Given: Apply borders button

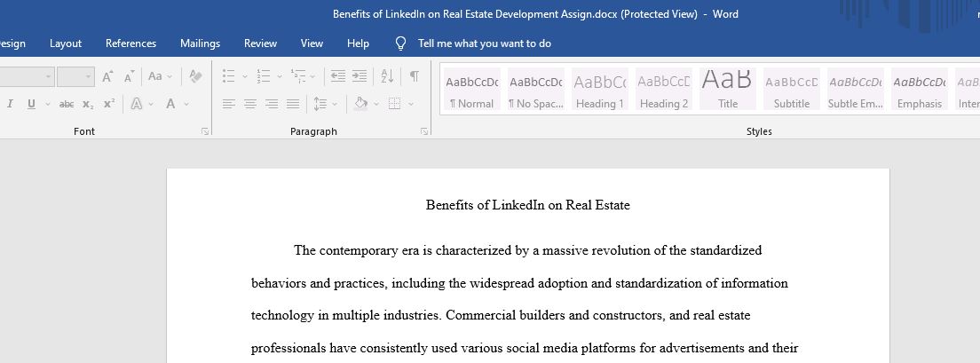Looking at the screenshot, I should tap(394, 104).
